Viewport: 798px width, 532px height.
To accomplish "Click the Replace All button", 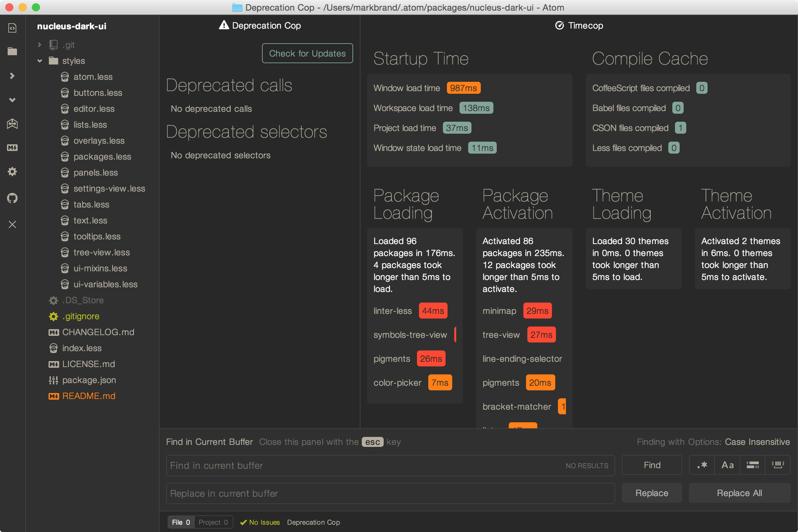I will (739, 493).
